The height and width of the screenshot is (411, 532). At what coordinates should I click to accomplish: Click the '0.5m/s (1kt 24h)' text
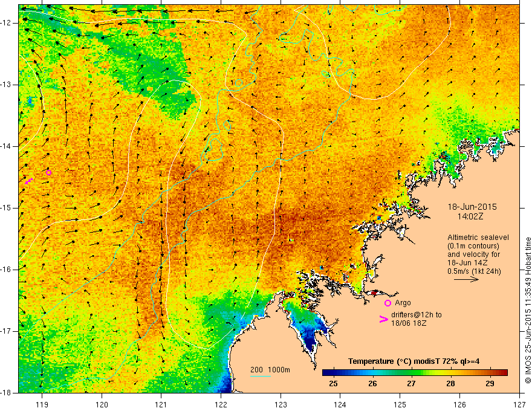click(474, 271)
